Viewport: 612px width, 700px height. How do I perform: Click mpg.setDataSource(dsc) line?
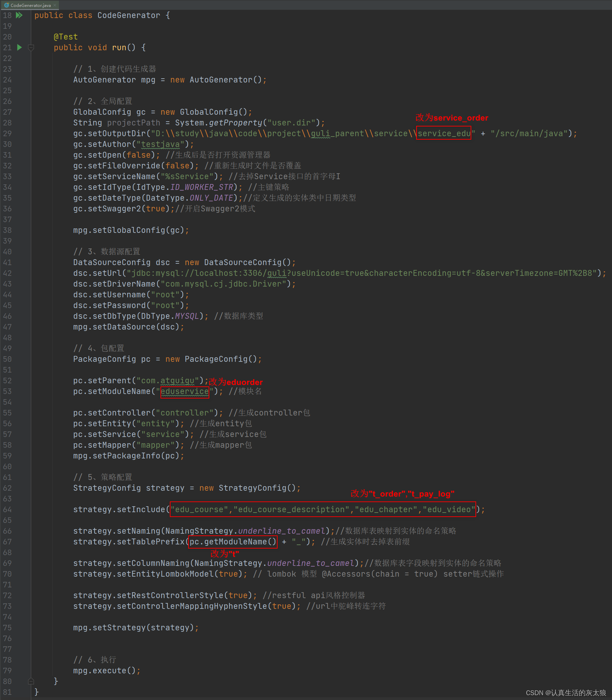[x=129, y=327]
